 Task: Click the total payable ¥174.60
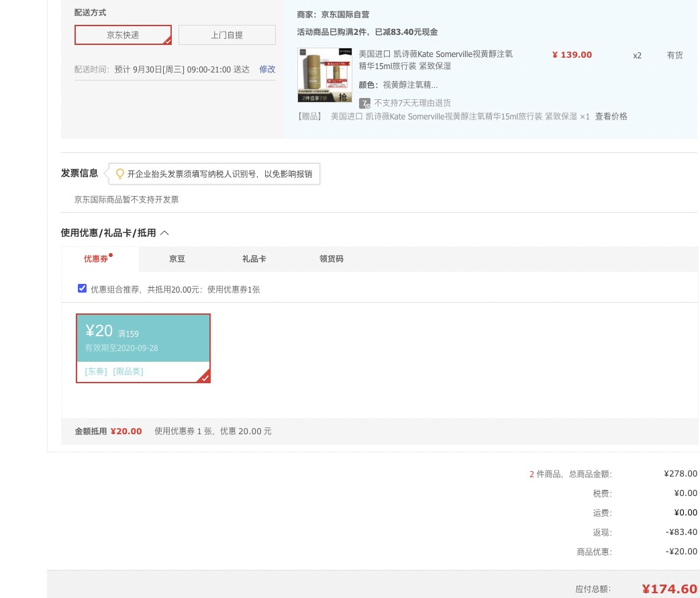669,589
